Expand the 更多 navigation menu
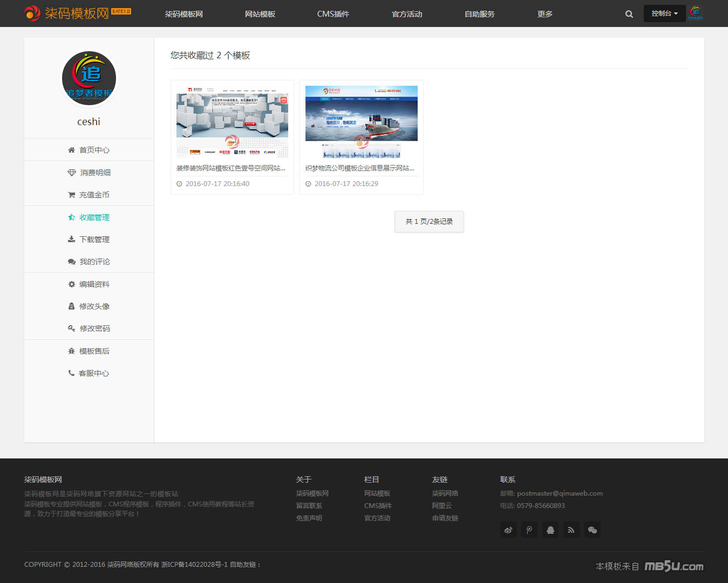Screen dimensions: 728x583 (545, 14)
